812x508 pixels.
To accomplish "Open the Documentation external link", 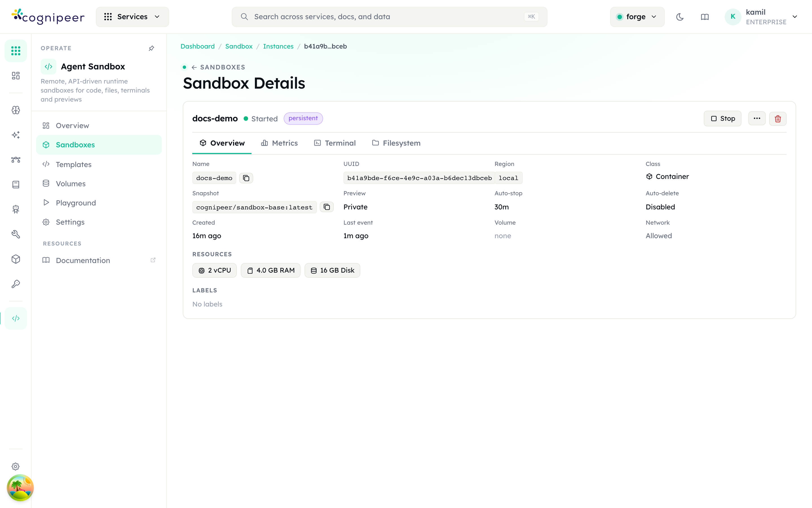I will tap(99, 260).
